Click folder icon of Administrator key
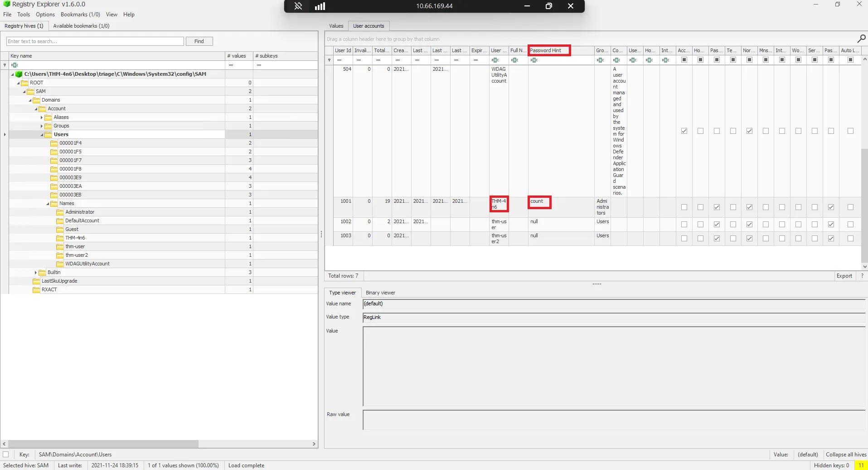The image size is (868, 470). [x=60, y=212]
